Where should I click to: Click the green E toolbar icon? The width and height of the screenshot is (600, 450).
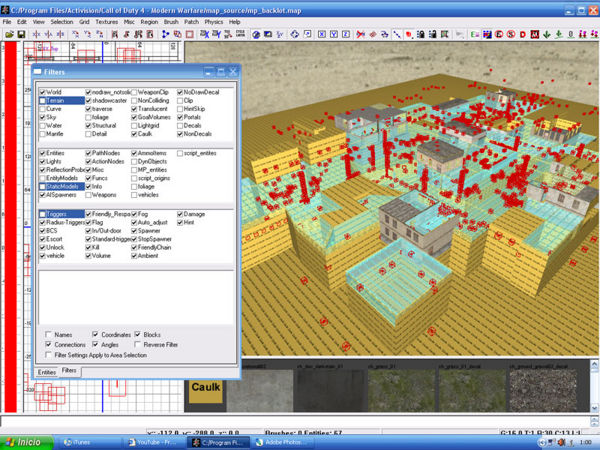pos(475,34)
